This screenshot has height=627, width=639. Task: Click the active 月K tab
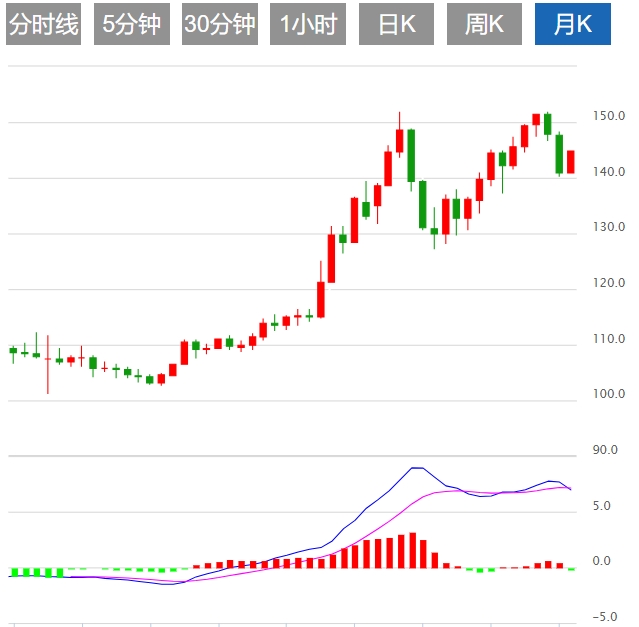(x=573, y=25)
